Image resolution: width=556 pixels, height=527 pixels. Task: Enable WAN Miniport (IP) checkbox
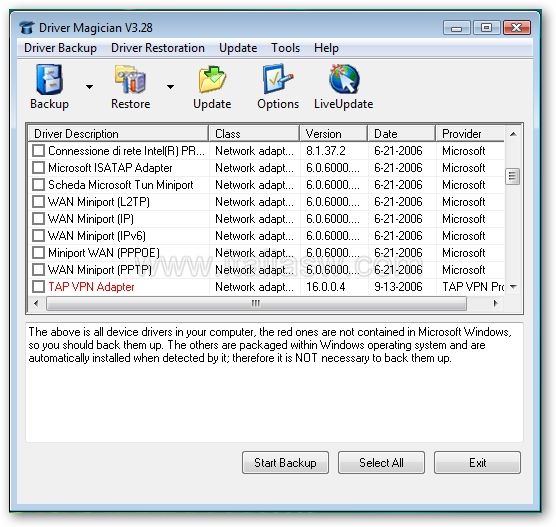pos(38,218)
